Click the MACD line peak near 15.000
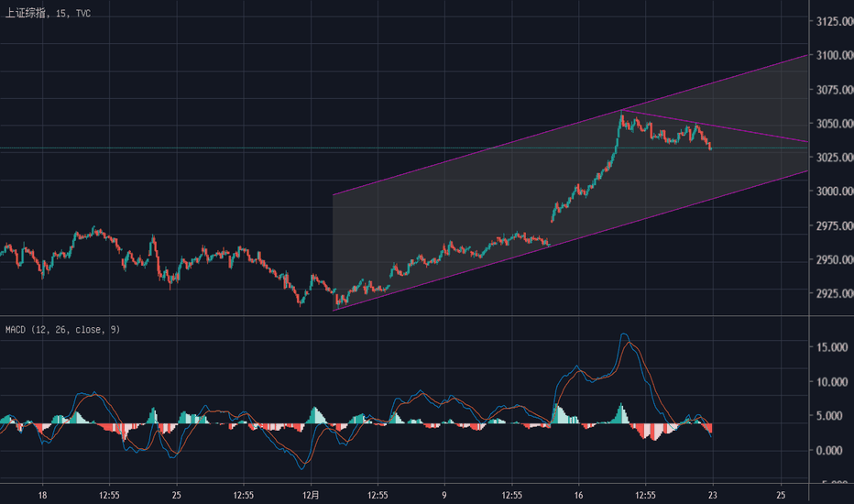Image resolution: width=854 pixels, height=504 pixels. (x=624, y=334)
